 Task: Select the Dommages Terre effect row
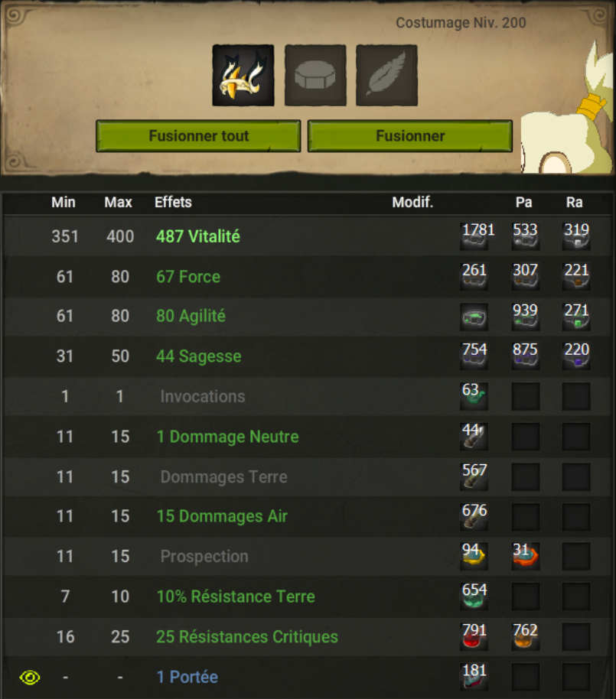[308, 476]
